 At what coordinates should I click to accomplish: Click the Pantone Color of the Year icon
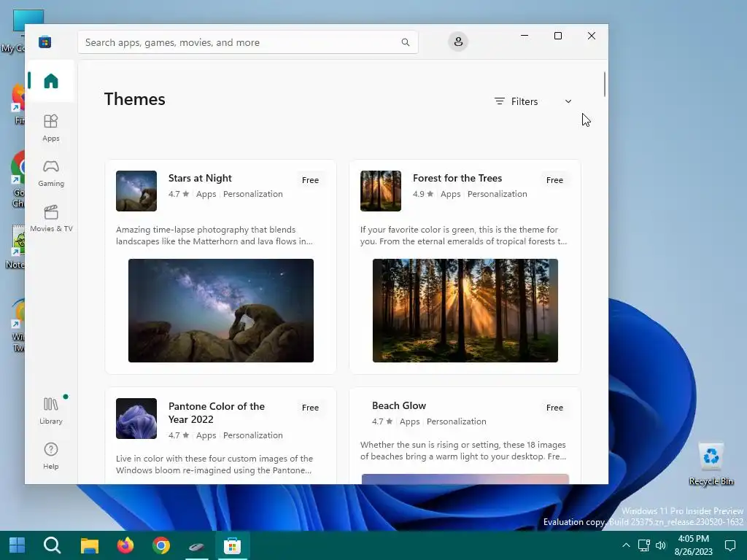136,419
